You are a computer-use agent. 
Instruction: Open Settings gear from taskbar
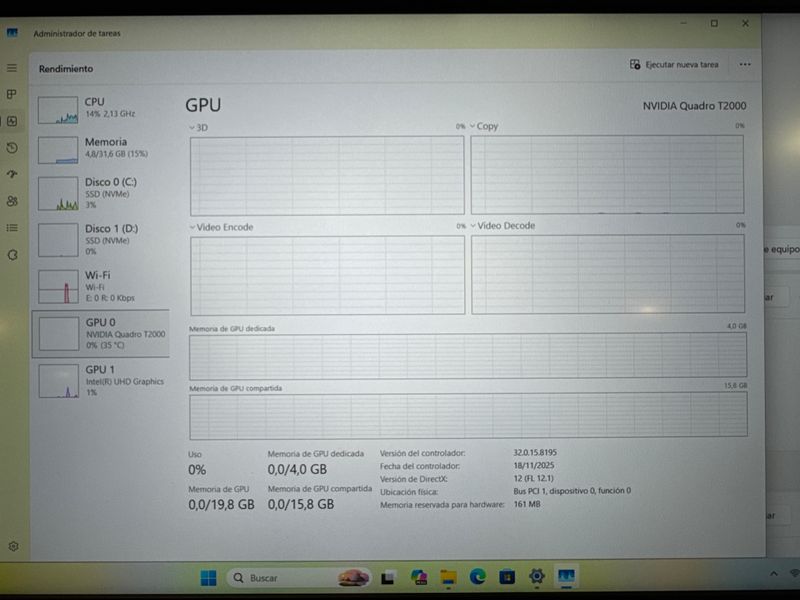pos(537,576)
